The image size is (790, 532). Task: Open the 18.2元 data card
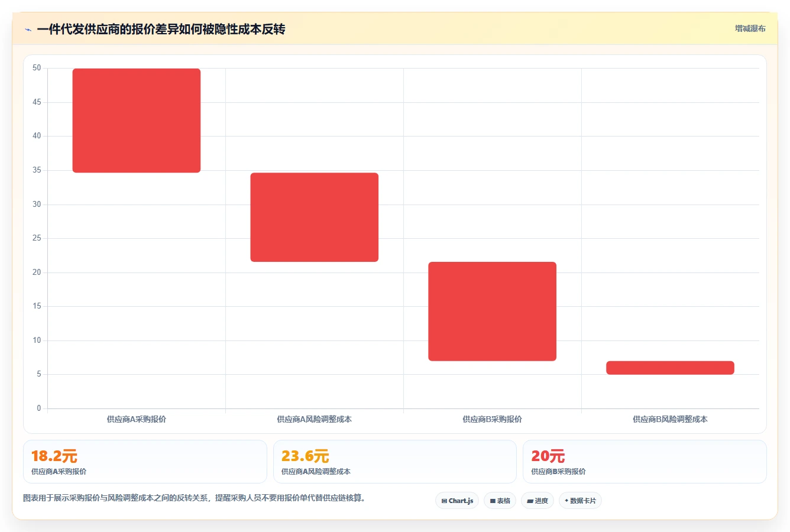[145, 462]
